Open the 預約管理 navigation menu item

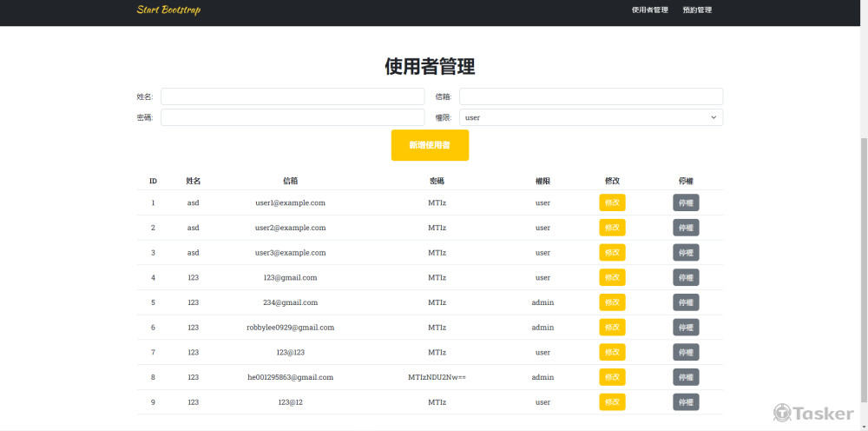point(697,10)
